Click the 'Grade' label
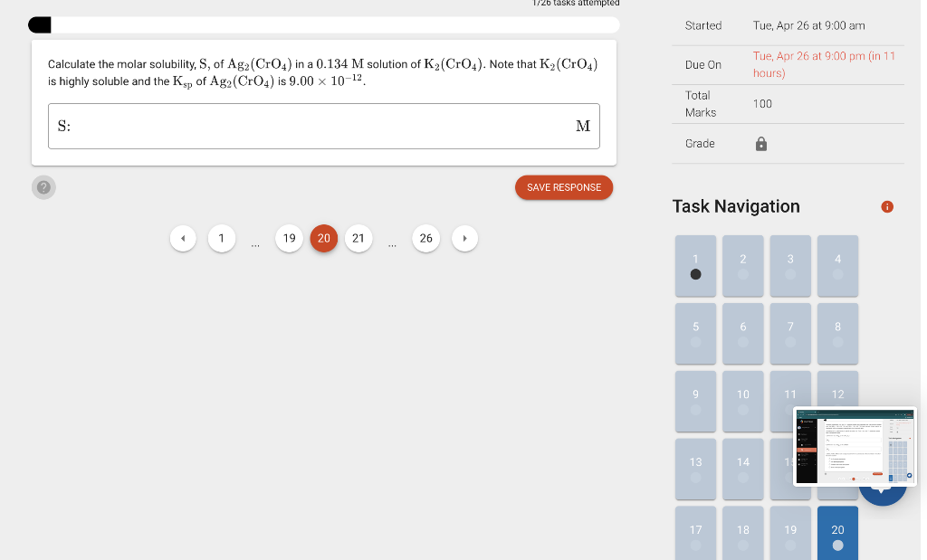 point(700,144)
